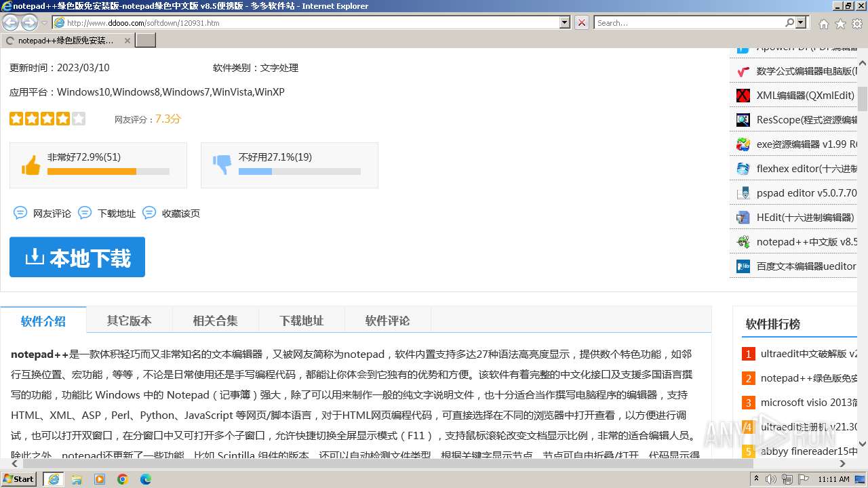The height and width of the screenshot is (488, 868).
Task: Open the 网友评论 link
Action: (52, 213)
